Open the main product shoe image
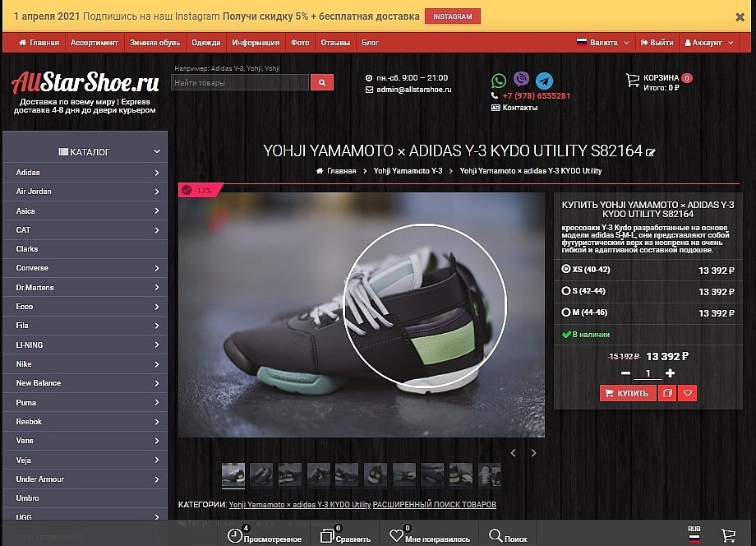Image resolution: width=756 pixels, height=546 pixels. tap(362, 315)
